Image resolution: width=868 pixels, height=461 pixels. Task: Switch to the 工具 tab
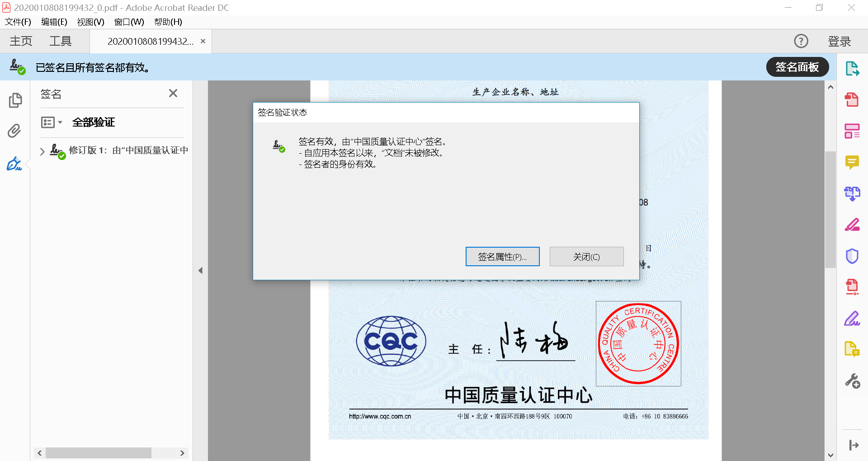(61, 41)
